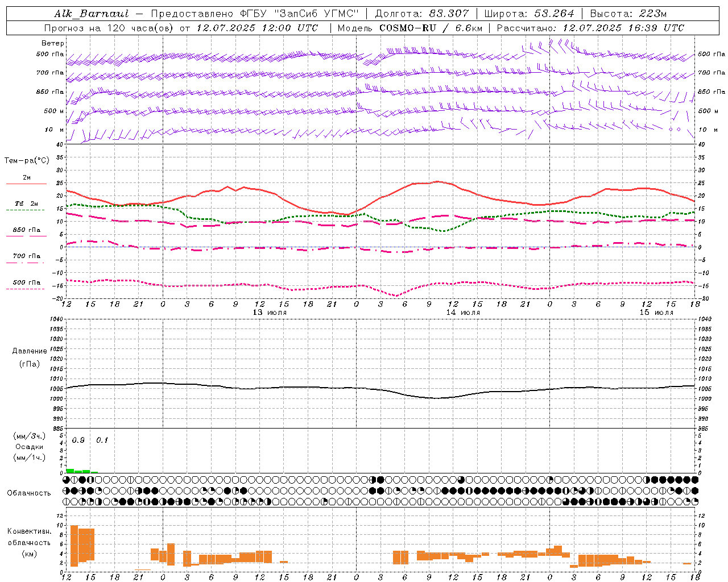
Task: Click the '700 гПа' temperature legend entry
Action: point(27,256)
